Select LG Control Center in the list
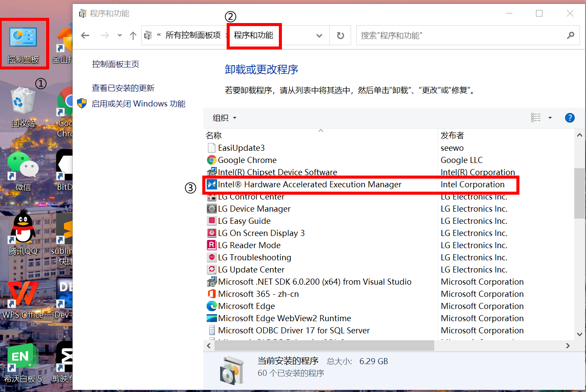 pos(251,197)
